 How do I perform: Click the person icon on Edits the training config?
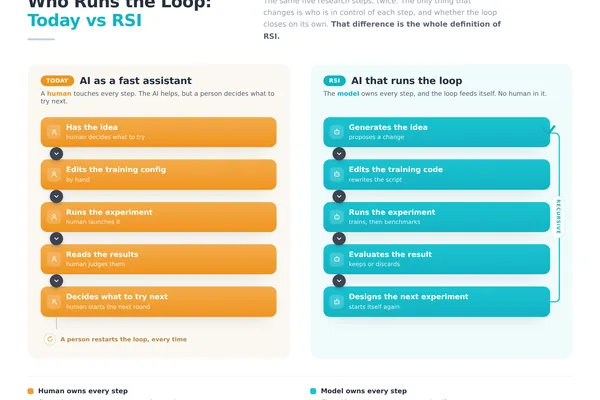point(54,175)
